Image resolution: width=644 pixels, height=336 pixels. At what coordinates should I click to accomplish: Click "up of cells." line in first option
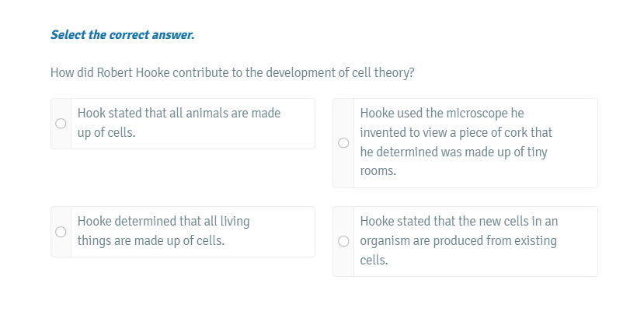[106, 133]
